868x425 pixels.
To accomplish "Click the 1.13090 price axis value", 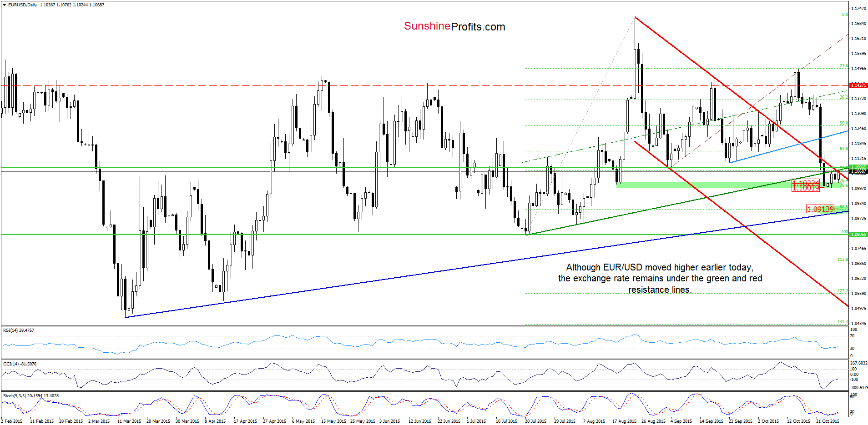I will (x=858, y=114).
